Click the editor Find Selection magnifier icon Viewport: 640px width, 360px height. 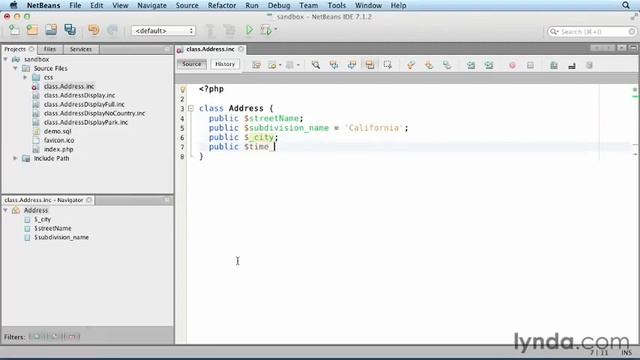click(x=316, y=65)
